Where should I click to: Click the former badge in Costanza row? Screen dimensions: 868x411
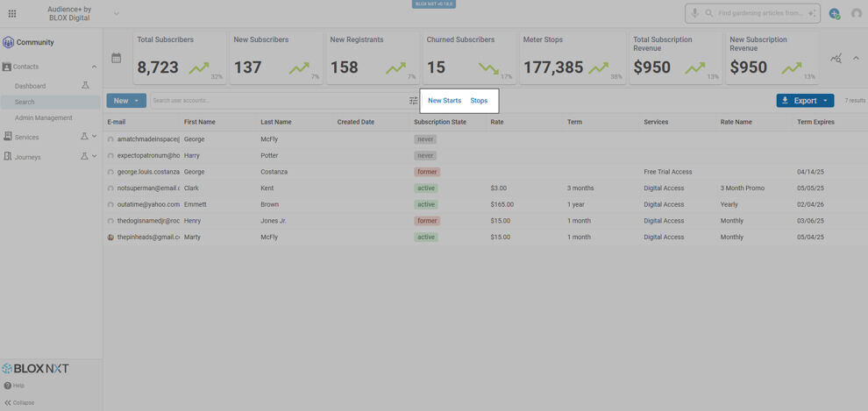427,172
